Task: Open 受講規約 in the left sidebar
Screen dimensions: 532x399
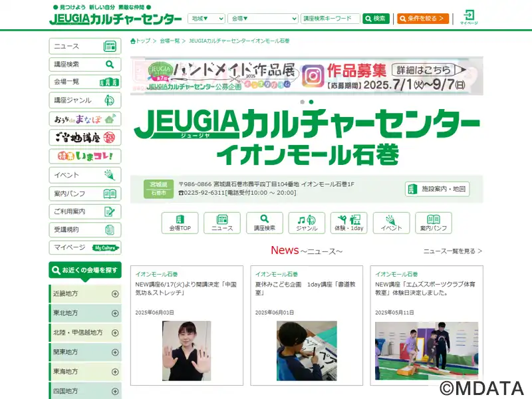Action: [85, 229]
